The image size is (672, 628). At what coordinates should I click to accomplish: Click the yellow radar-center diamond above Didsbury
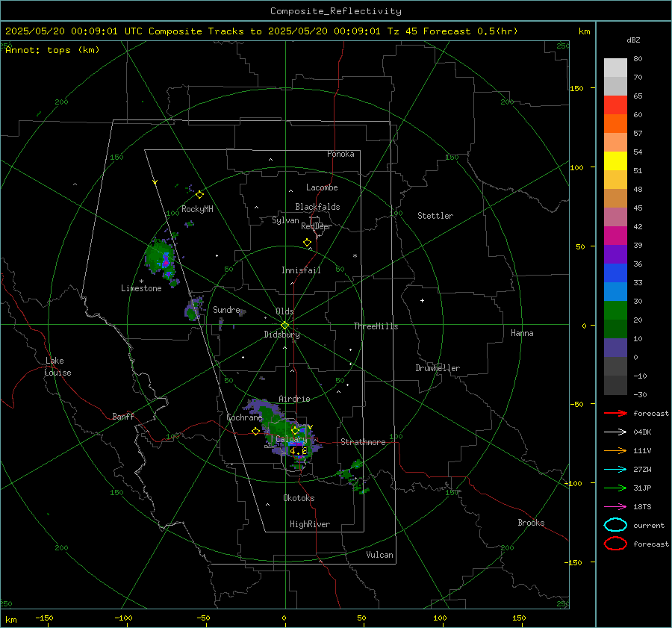coord(284,326)
